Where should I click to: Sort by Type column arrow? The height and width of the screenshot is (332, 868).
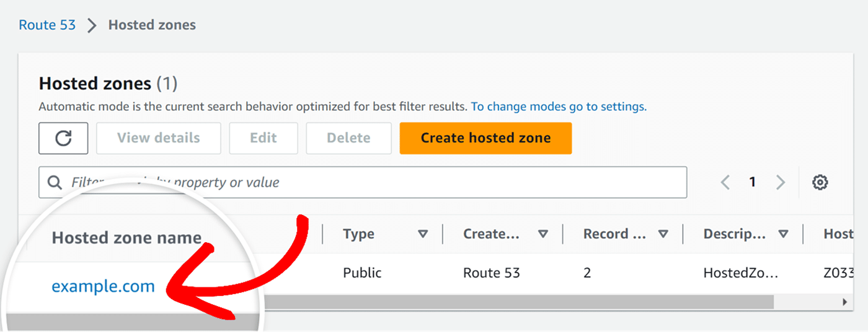point(423,234)
